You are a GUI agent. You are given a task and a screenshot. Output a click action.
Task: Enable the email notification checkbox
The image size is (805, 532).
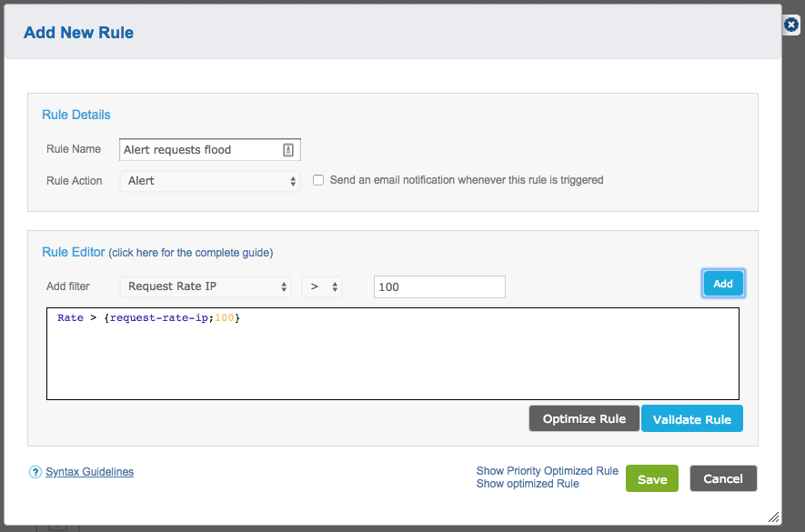(x=318, y=180)
